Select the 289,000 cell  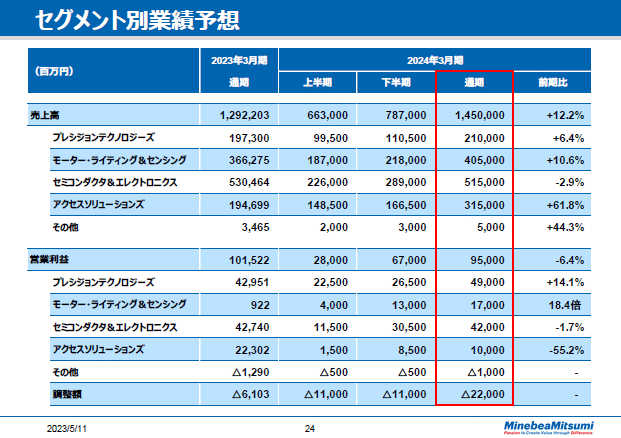[x=406, y=183]
